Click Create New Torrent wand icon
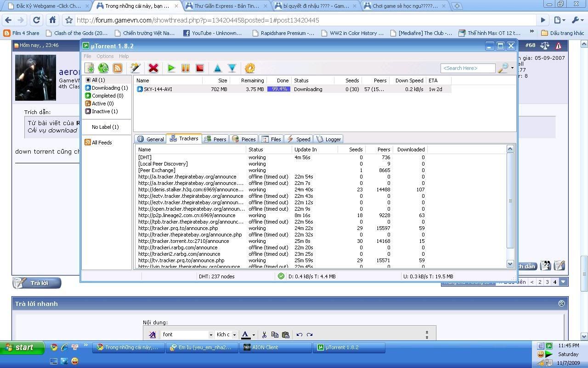The height and width of the screenshot is (368, 588). point(135,68)
